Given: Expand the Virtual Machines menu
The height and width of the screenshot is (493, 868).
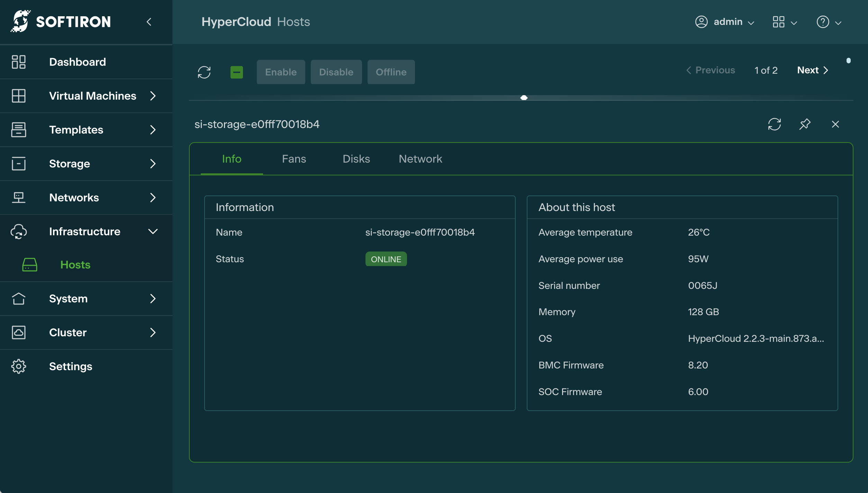Looking at the screenshot, I should tap(153, 96).
